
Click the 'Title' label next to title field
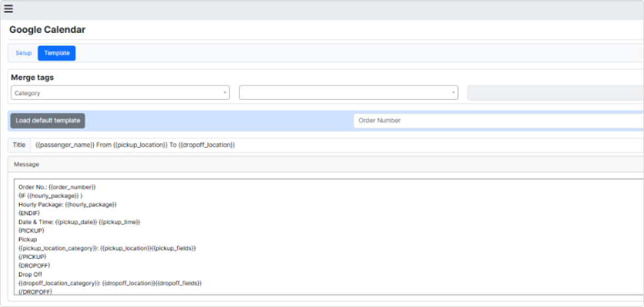pos(19,145)
